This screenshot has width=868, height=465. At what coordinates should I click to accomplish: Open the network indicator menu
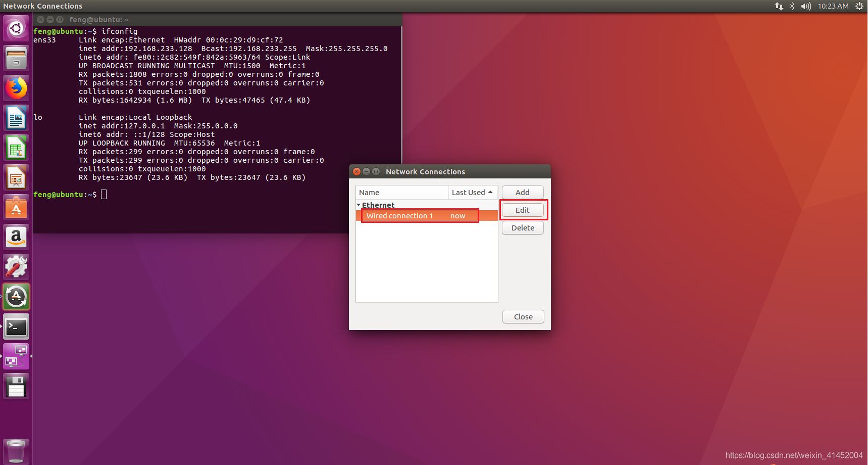click(779, 6)
